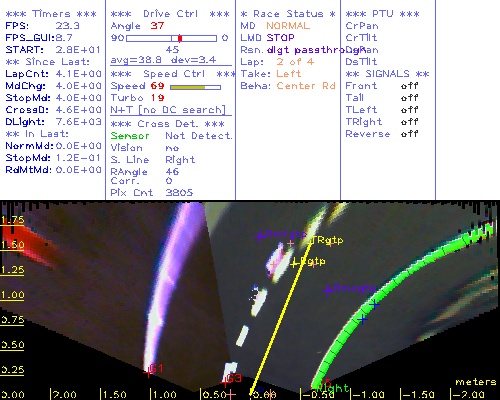500x400 pixels.
Task: Click the Race Status section header
Action: click(288, 14)
